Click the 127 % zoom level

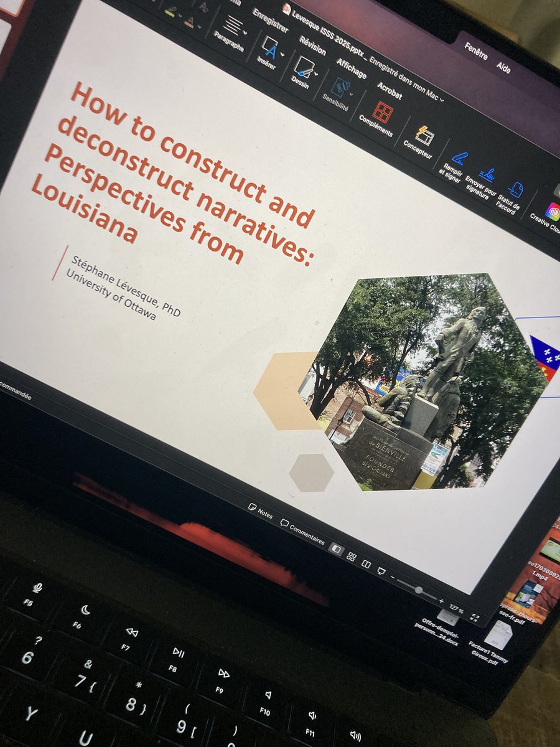[457, 610]
